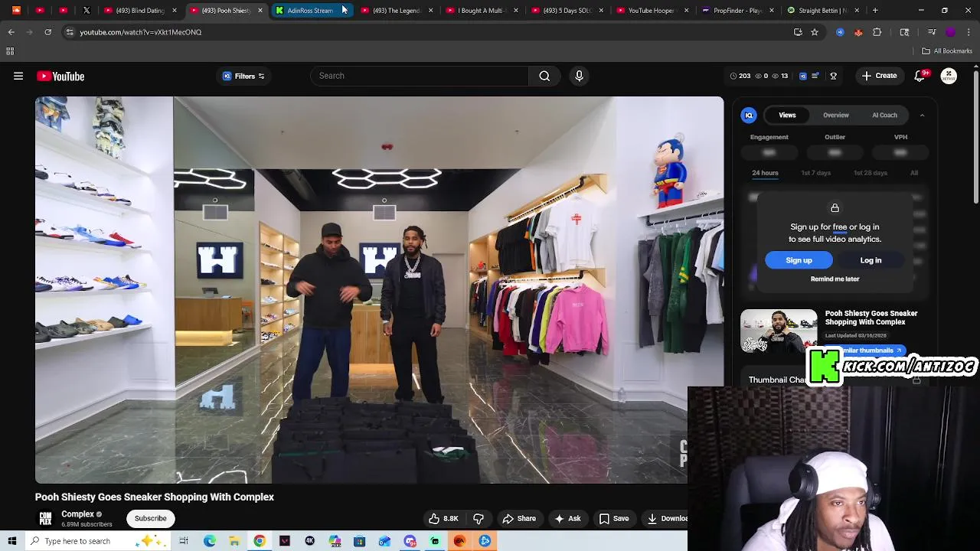The image size is (980, 551).
Task: Save the video to a playlist
Action: point(613,518)
